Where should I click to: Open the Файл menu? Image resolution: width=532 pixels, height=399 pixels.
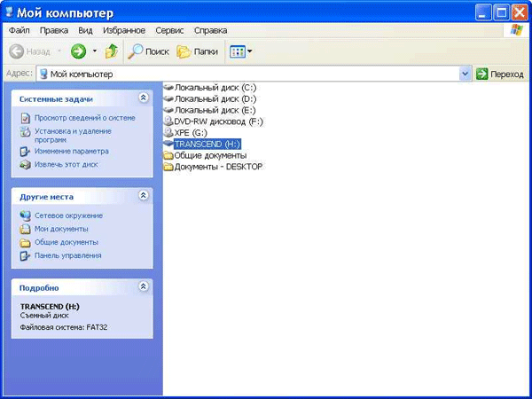click(x=19, y=30)
